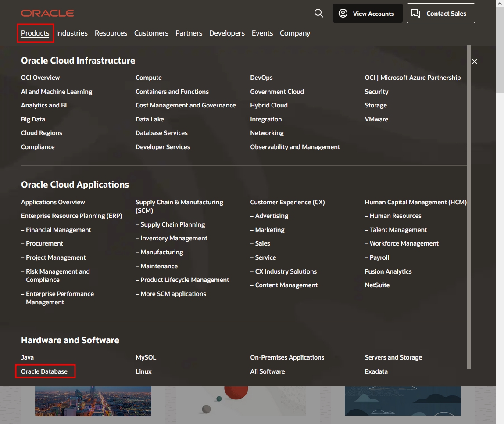Open Analytics and BI link
The image size is (504, 424).
click(x=44, y=105)
